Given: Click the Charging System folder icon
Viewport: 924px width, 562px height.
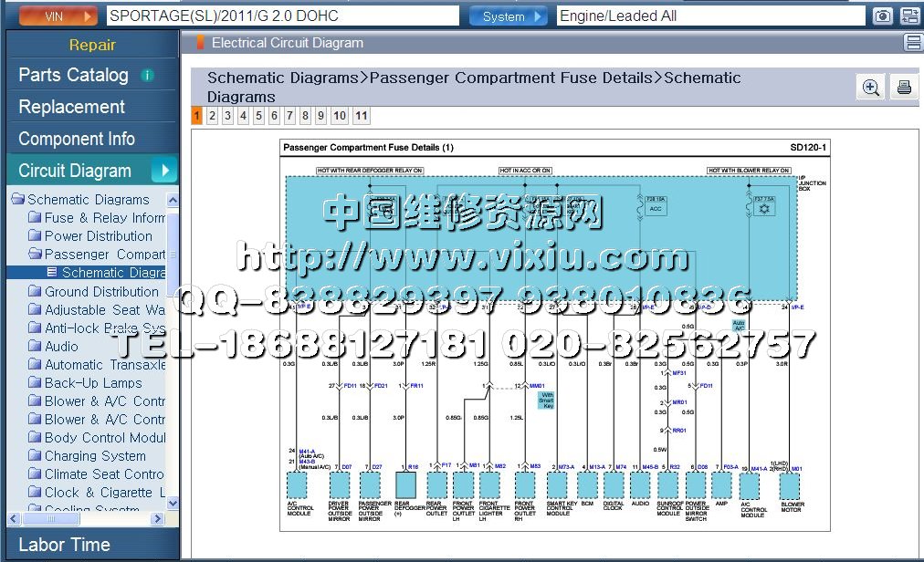Looking at the screenshot, I should pyautogui.click(x=35, y=456).
